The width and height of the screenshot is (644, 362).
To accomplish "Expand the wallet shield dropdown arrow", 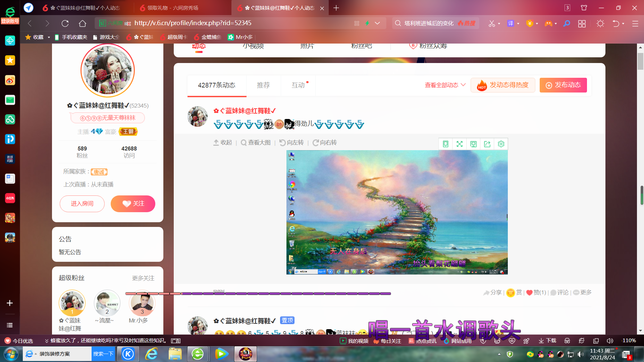I will click(x=537, y=24).
